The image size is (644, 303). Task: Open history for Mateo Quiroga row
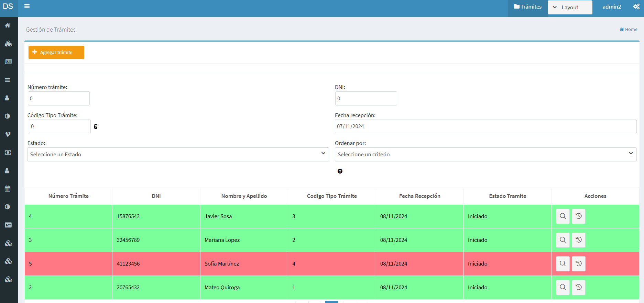pyautogui.click(x=578, y=288)
